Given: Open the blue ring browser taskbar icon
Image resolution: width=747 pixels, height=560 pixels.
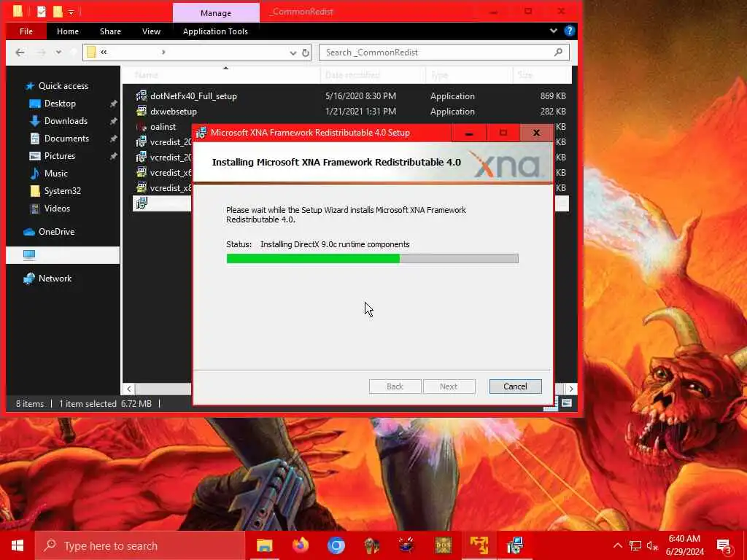Looking at the screenshot, I should pyautogui.click(x=336, y=545).
